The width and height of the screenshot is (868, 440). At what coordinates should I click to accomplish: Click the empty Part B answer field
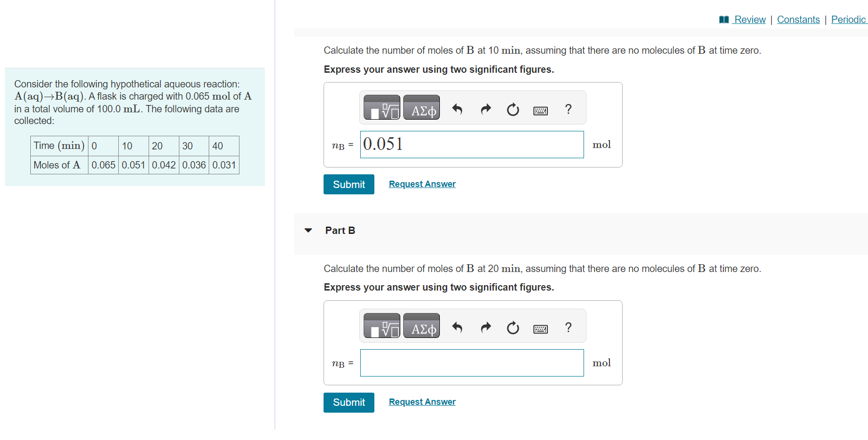pyautogui.click(x=471, y=362)
